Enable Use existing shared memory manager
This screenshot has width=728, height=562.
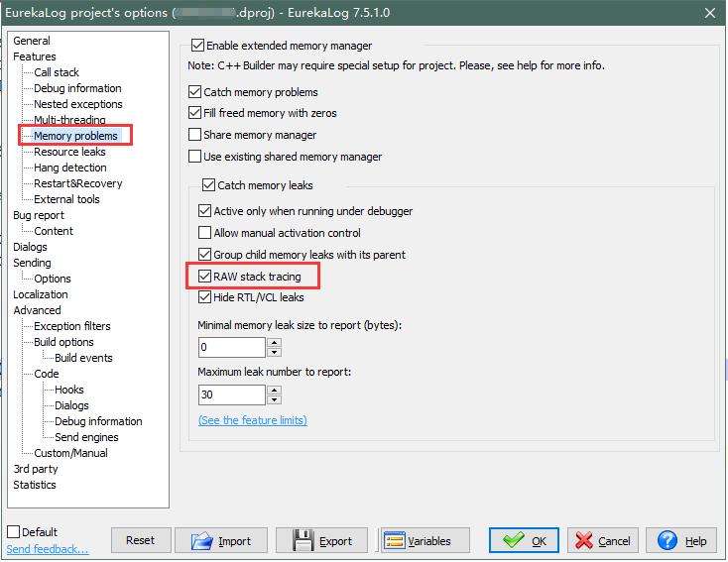click(195, 157)
